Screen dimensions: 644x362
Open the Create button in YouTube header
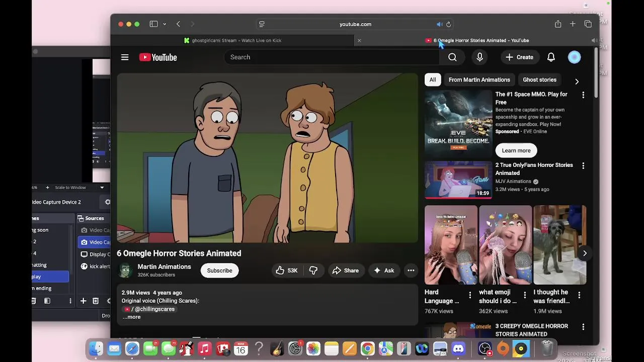click(519, 57)
